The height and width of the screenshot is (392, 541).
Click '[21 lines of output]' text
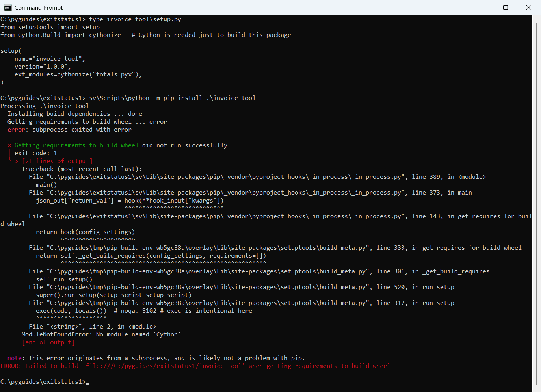click(57, 161)
